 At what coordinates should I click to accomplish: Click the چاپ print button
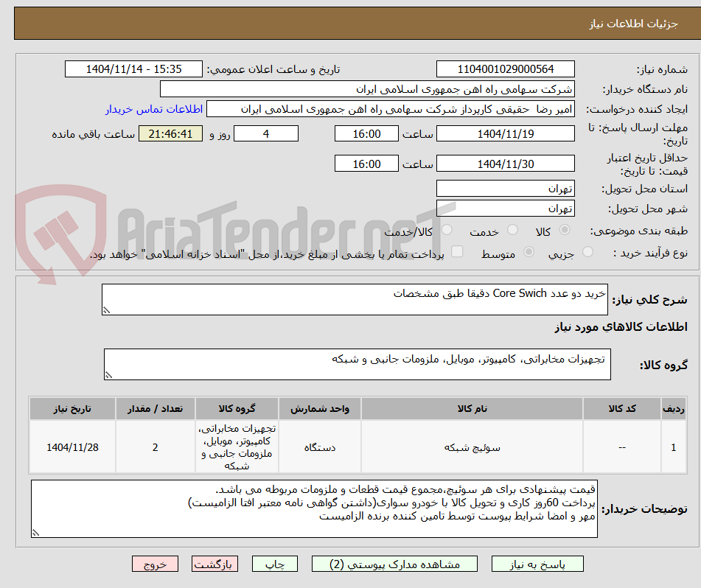click(275, 564)
